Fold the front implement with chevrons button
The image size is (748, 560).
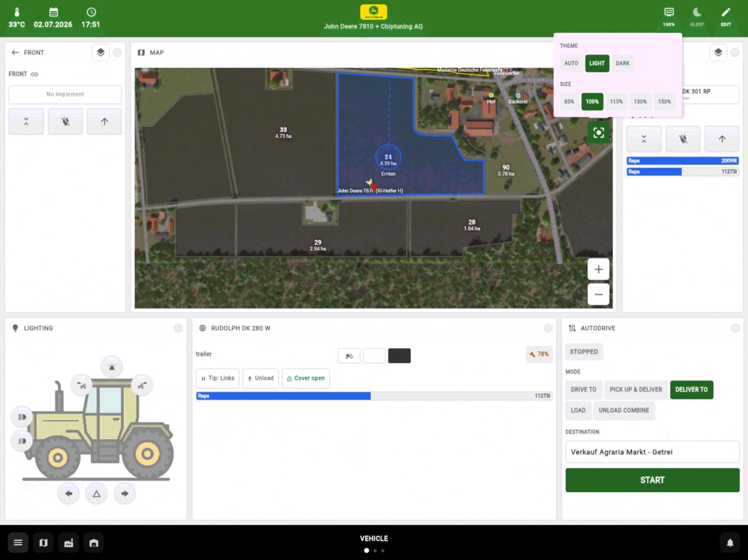[x=26, y=122]
